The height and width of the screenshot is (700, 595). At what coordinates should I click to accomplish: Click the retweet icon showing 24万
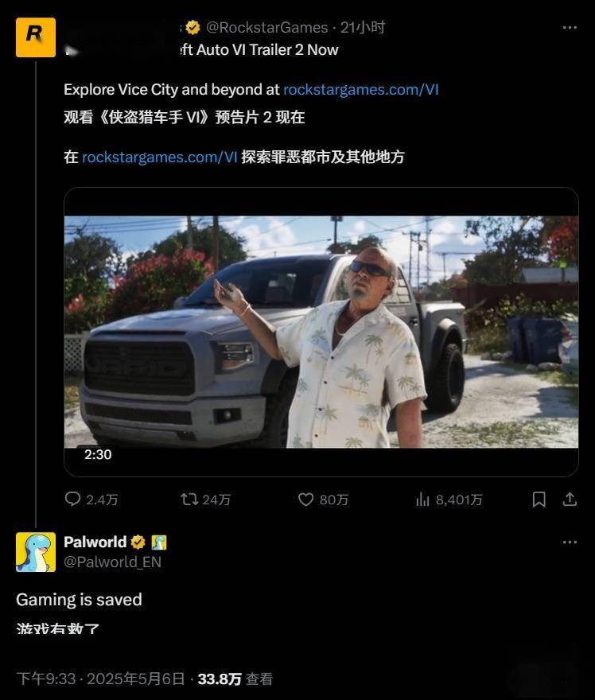189,499
